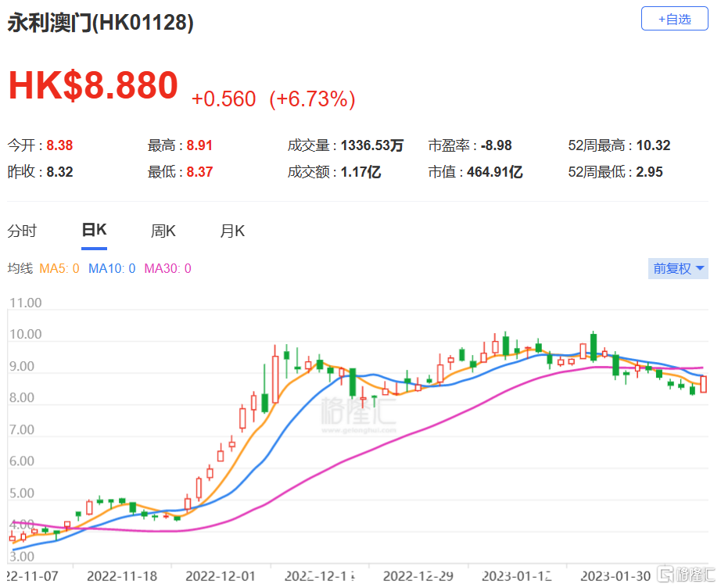This screenshot has height=588, width=721.
Task: Click the 成交量 volume 1336.53万
Action: click(372, 145)
